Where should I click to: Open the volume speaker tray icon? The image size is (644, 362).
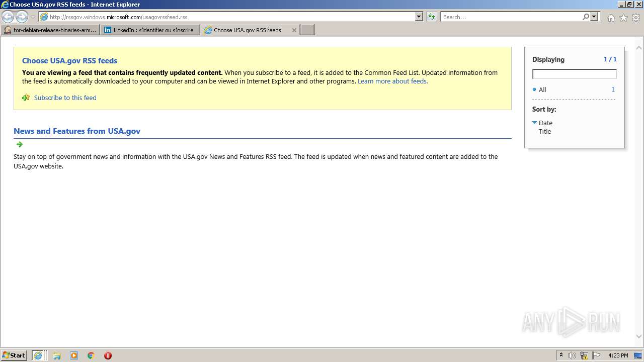572,355
